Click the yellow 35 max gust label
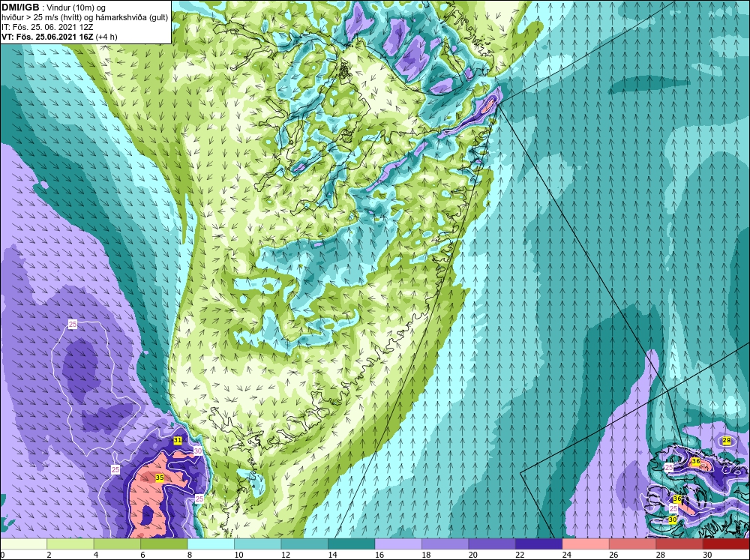This screenshot has height=560, width=750. point(160,478)
